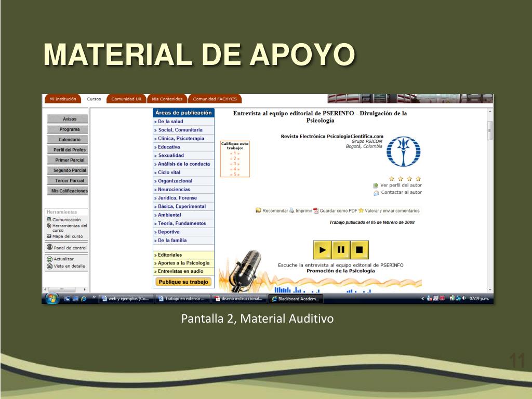The image size is (532, 399).
Task: Open the Comunidad FACHYCS tab
Action: [215, 99]
